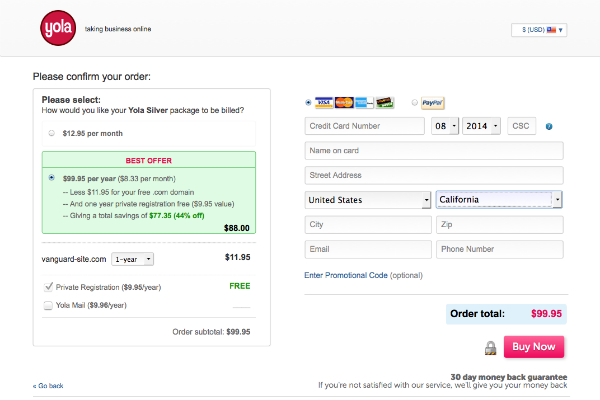Click the FREE registration label
The image size is (600, 400).
click(240, 286)
